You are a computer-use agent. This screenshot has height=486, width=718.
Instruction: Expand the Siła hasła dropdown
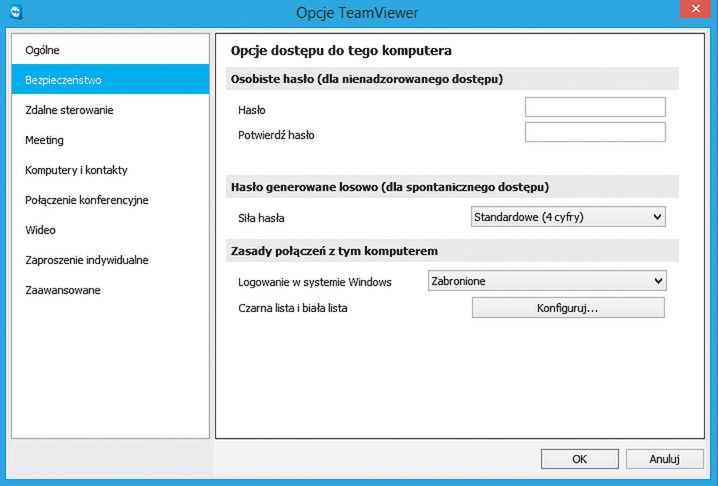click(x=568, y=217)
